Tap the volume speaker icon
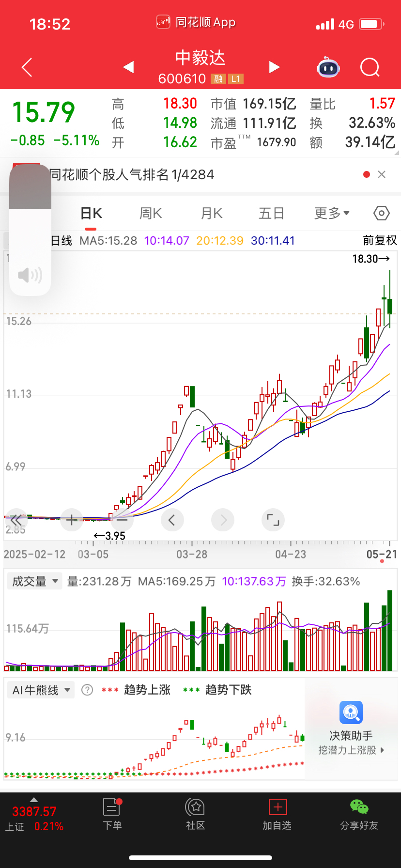 click(x=30, y=275)
